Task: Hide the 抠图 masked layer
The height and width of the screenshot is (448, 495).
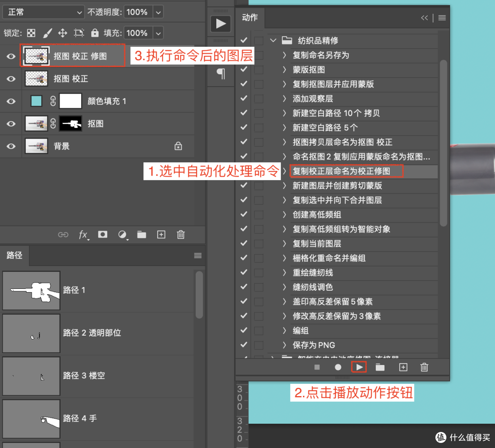Action: tap(11, 123)
